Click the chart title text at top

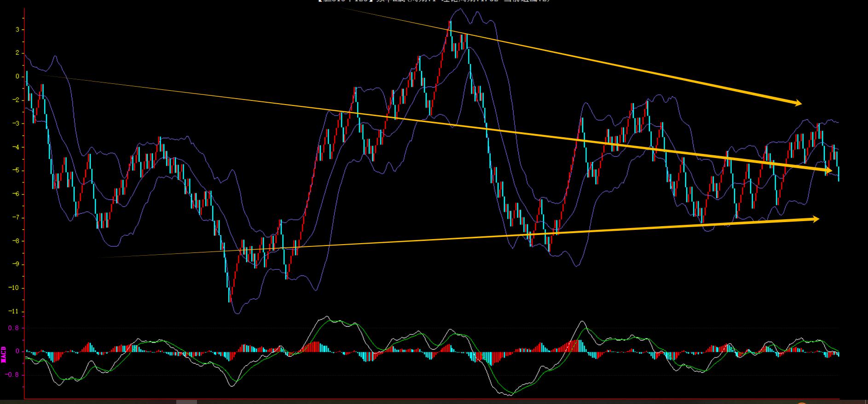pos(434,1)
